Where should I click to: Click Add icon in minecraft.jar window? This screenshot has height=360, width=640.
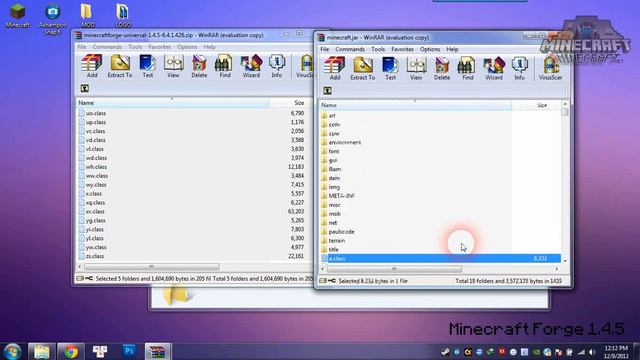[335, 68]
